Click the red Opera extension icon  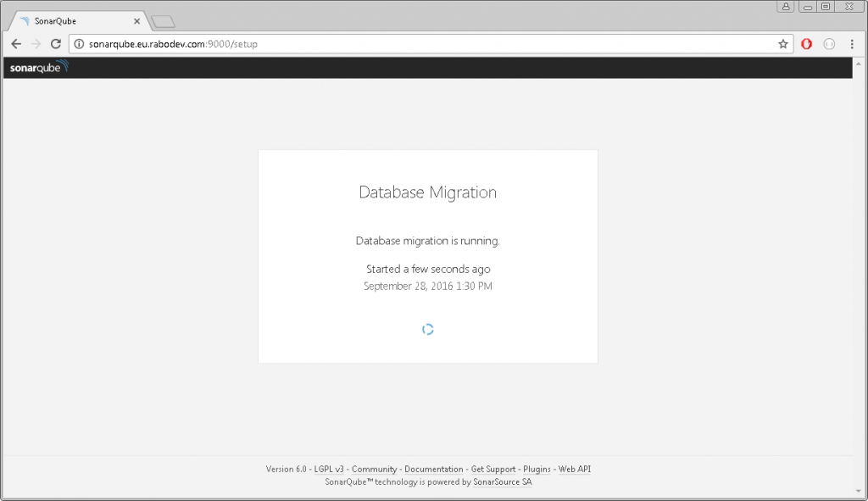(807, 44)
